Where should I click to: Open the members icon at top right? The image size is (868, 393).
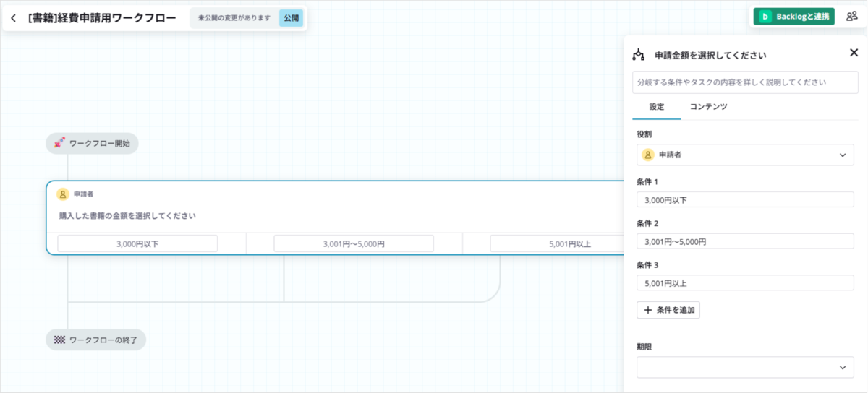pos(852,17)
